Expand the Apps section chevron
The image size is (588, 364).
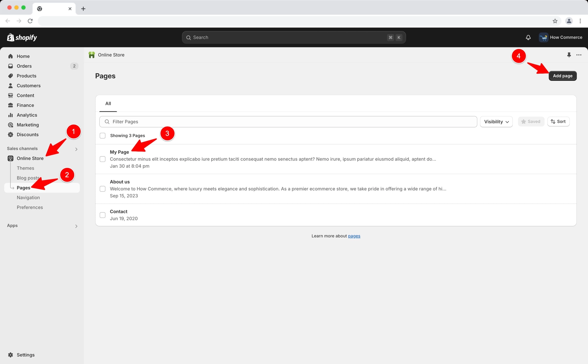click(x=76, y=226)
